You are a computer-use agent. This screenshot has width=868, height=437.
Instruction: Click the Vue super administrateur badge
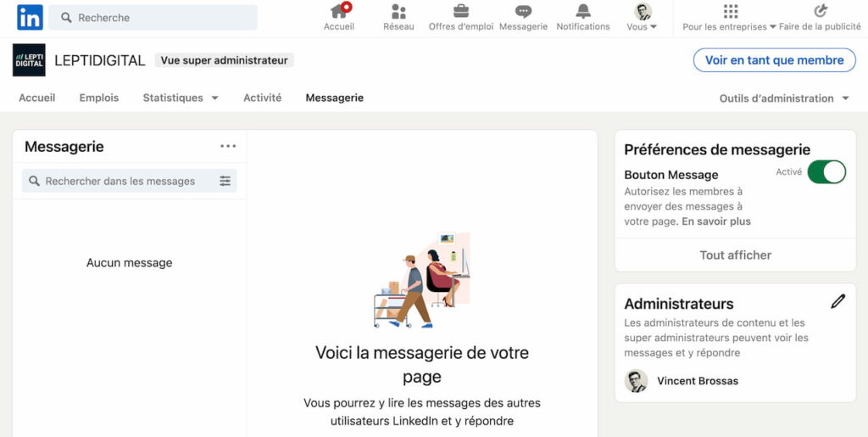coord(224,60)
